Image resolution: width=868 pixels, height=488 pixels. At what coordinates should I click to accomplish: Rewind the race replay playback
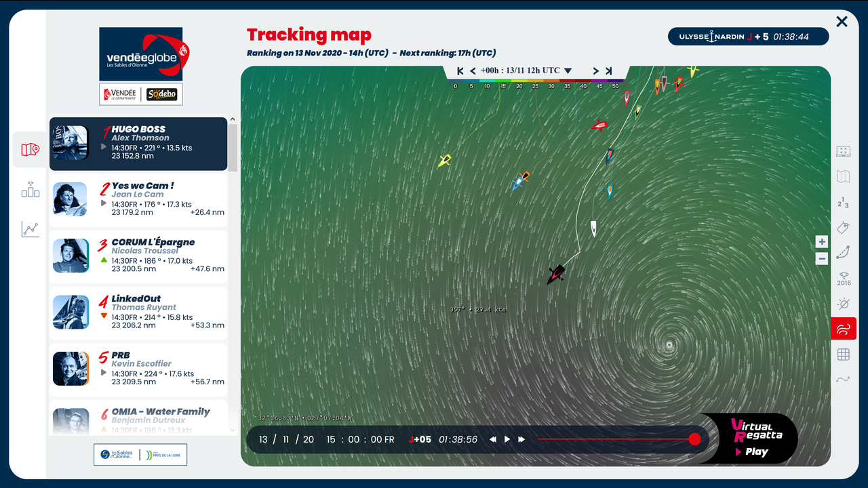[x=493, y=439]
